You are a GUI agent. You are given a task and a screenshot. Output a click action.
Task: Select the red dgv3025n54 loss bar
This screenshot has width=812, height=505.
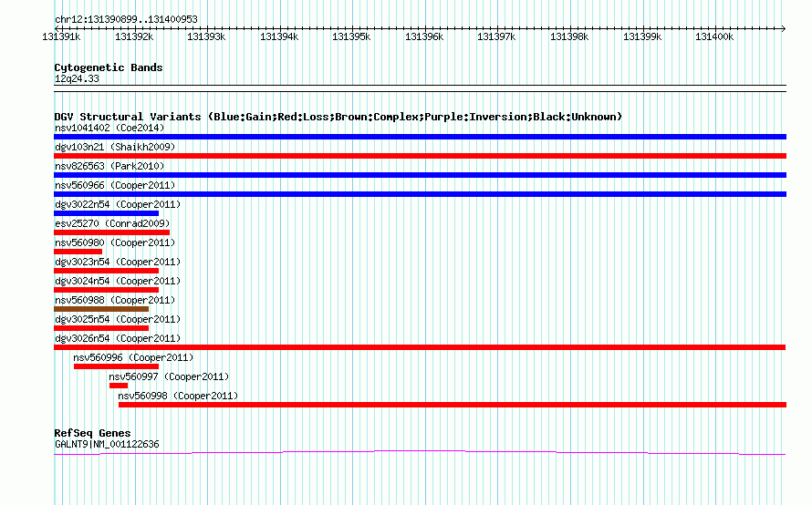pos(101,328)
